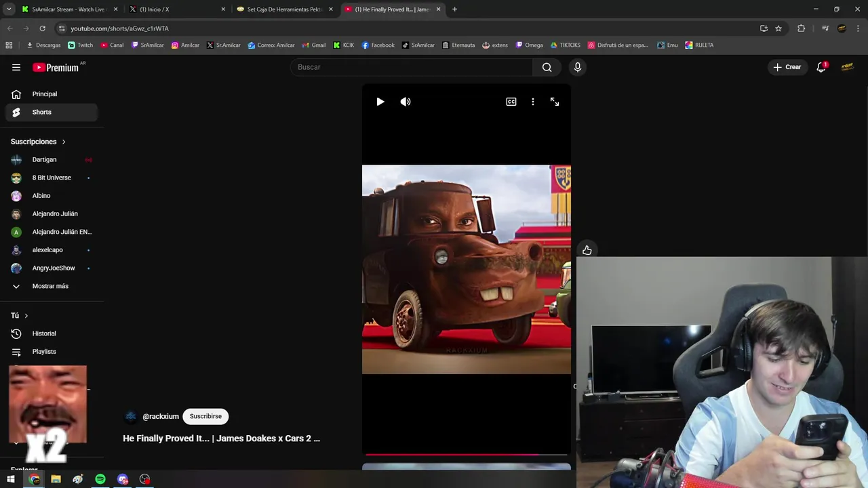
Task: Switch to the Inicio / X tab
Action: tap(178, 9)
